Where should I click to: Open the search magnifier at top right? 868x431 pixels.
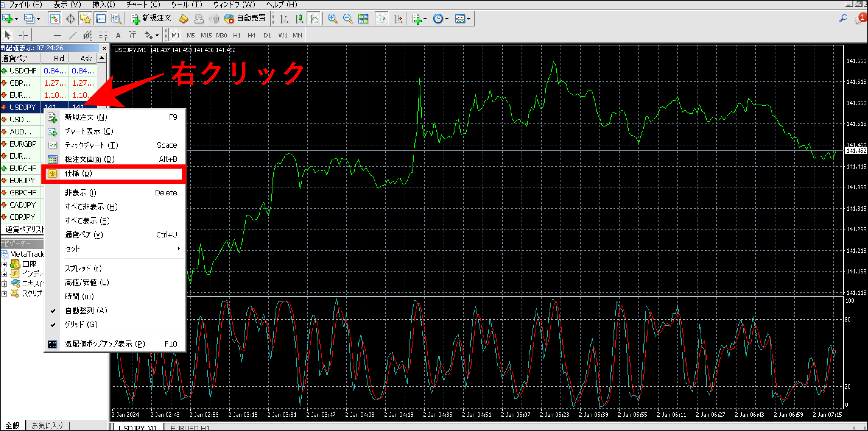pyautogui.click(x=843, y=18)
